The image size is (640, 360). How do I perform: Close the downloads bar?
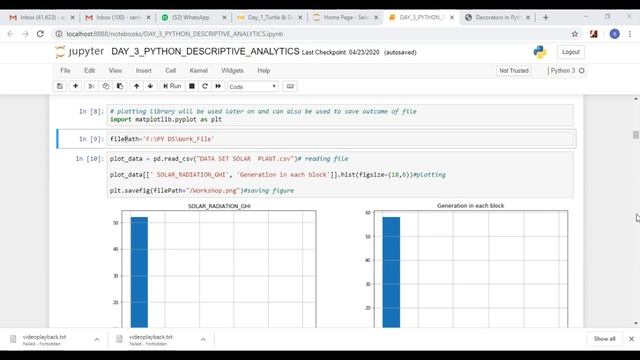click(x=631, y=339)
